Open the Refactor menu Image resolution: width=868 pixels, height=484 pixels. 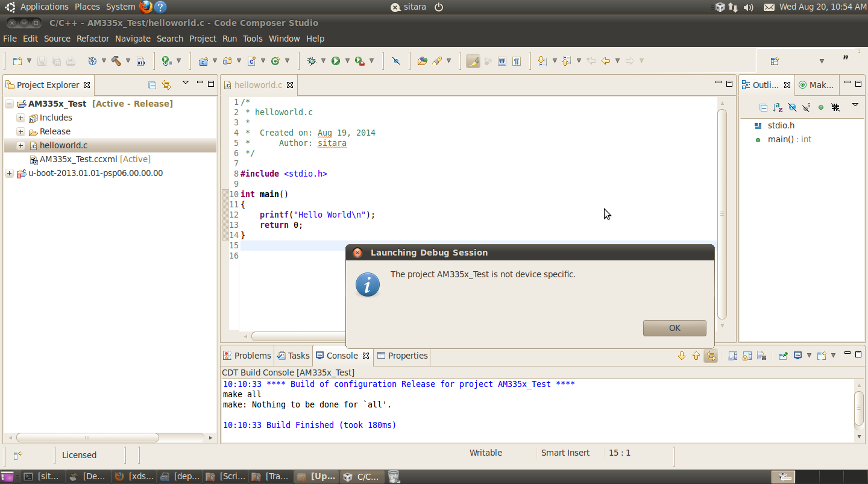coord(93,39)
